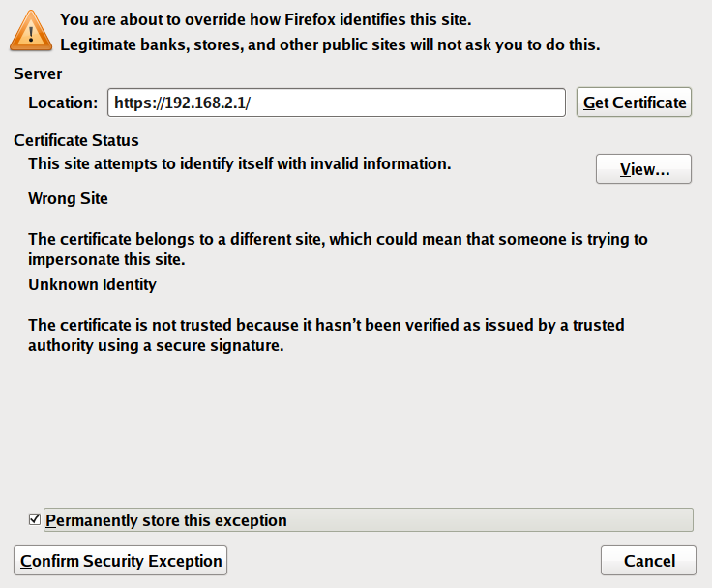This screenshot has height=588, width=712.
Task: Confirm the security exception
Action: (121, 561)
